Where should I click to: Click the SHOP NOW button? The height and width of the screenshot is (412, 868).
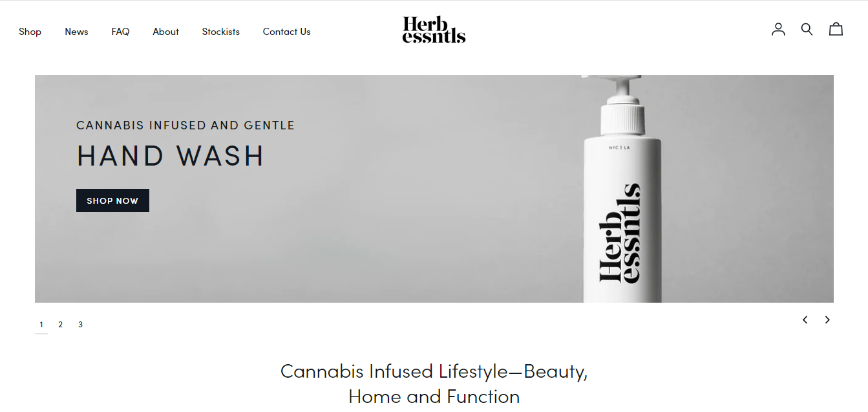click(x=112, y=201)
